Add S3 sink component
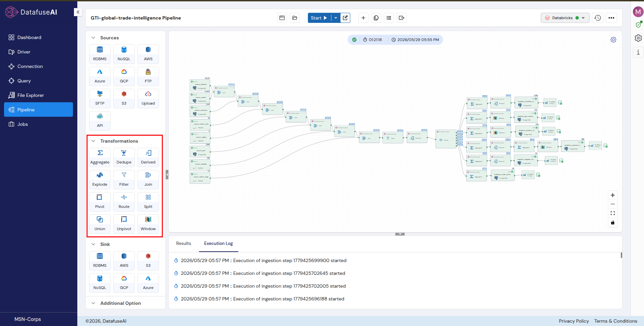Image resolution: width=644 pixels, height=326 pixels. coord(148,260)
